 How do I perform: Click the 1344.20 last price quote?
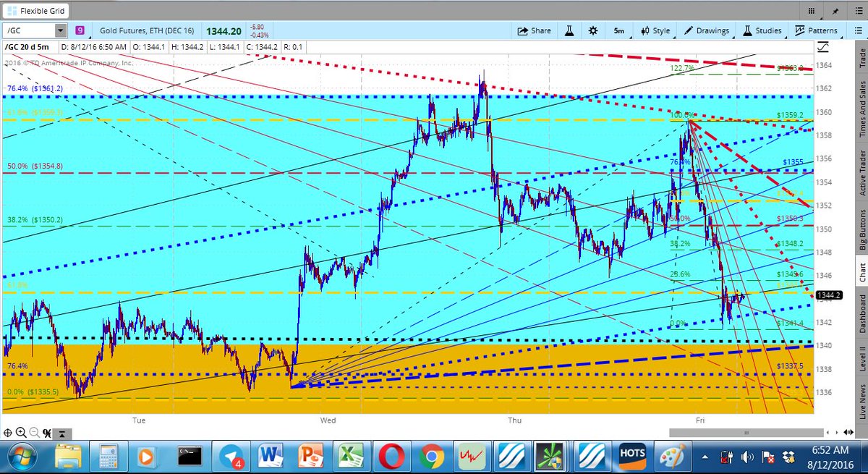224,30
